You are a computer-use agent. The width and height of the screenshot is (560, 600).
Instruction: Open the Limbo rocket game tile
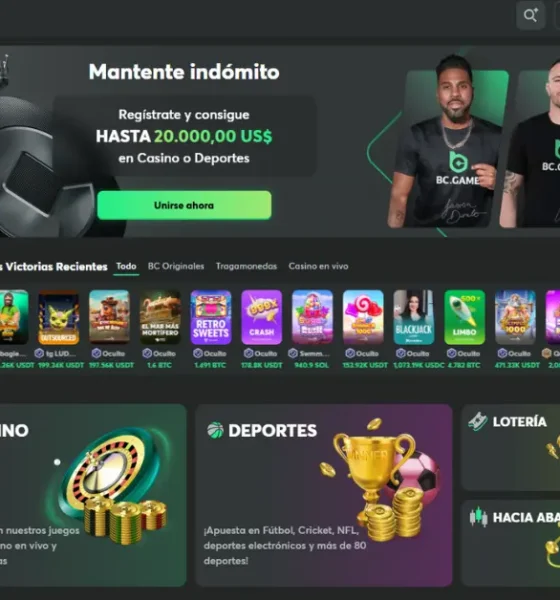464,317
